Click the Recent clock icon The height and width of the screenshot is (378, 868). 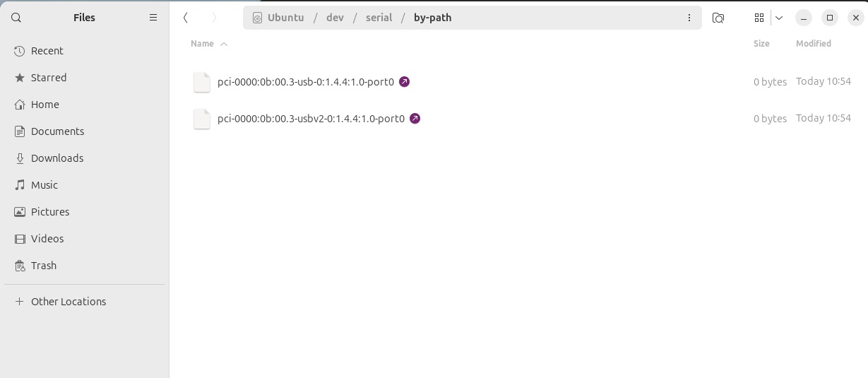pyautogui.click(x=20, y=51)
